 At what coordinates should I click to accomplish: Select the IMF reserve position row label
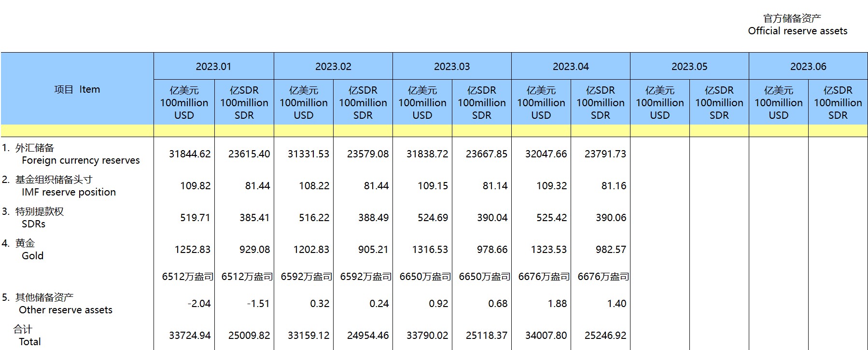(69, 192)
